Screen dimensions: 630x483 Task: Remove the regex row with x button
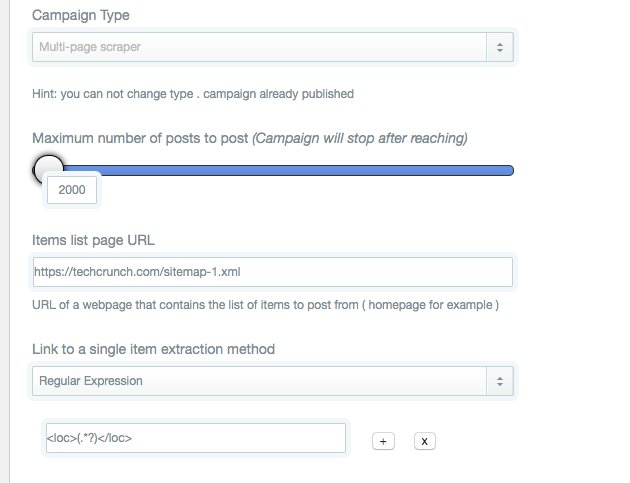pos(424,441)
